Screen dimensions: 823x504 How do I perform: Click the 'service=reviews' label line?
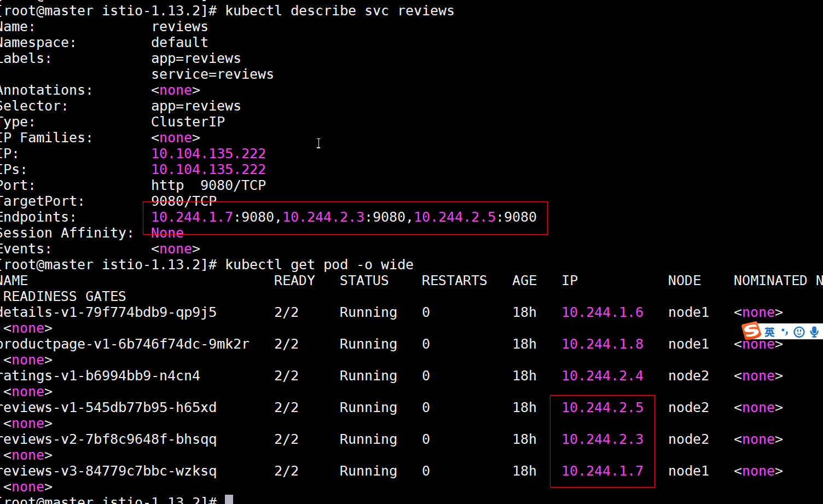212,74
